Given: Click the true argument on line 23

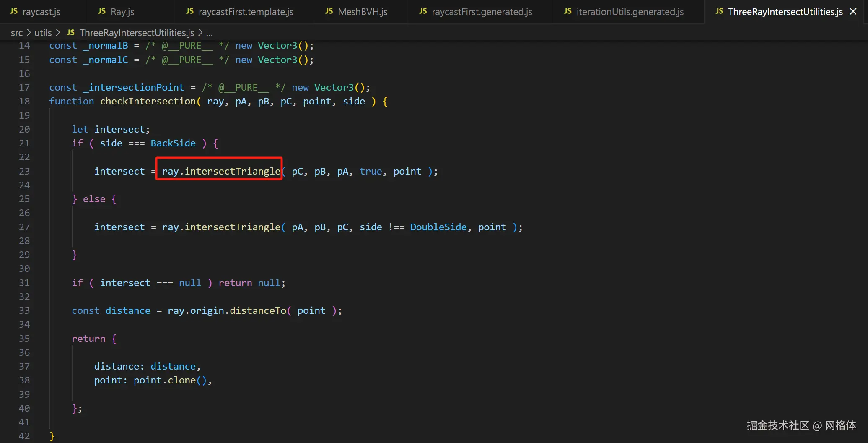Looking at the screenshot, I should click(371, 171).
